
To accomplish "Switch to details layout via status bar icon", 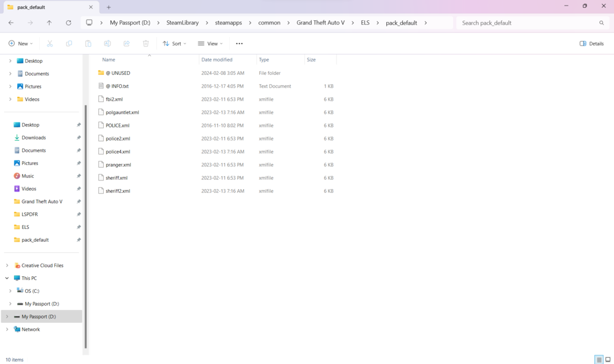I will pos(599,360).
